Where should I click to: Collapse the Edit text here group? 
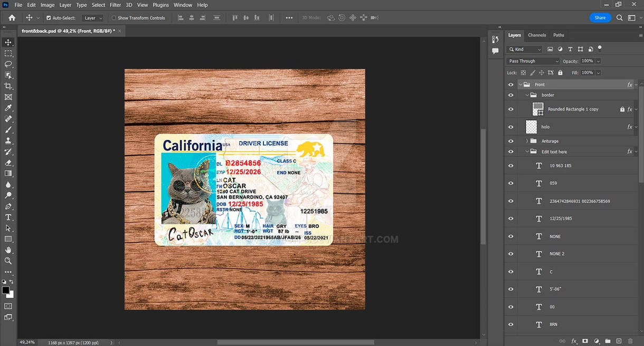527,152
